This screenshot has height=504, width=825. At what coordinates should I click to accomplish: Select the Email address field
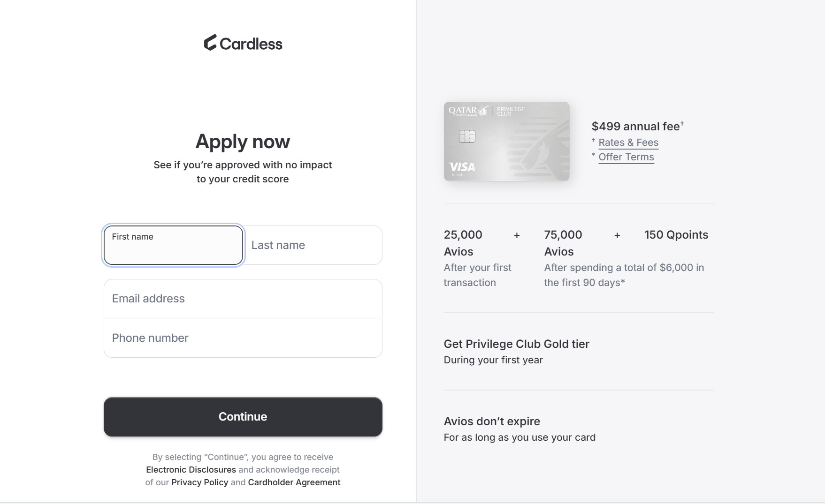tap(243, 299)
